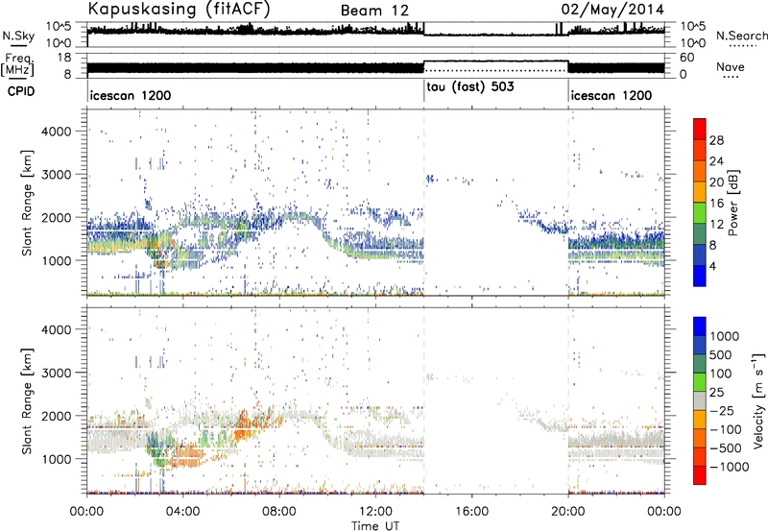Click the "-1000" value on Velocity colorbar
The height and width of the screenshot is (532, 768).
click(x=729, y=467)
